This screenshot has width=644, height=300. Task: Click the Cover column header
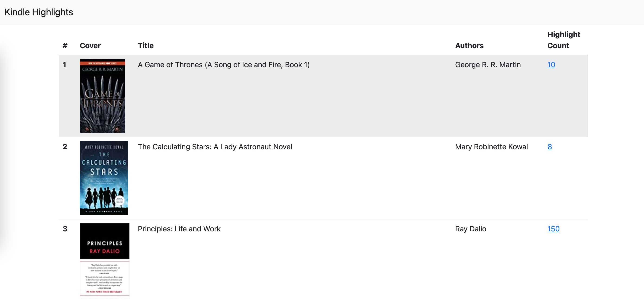(90, 45)
